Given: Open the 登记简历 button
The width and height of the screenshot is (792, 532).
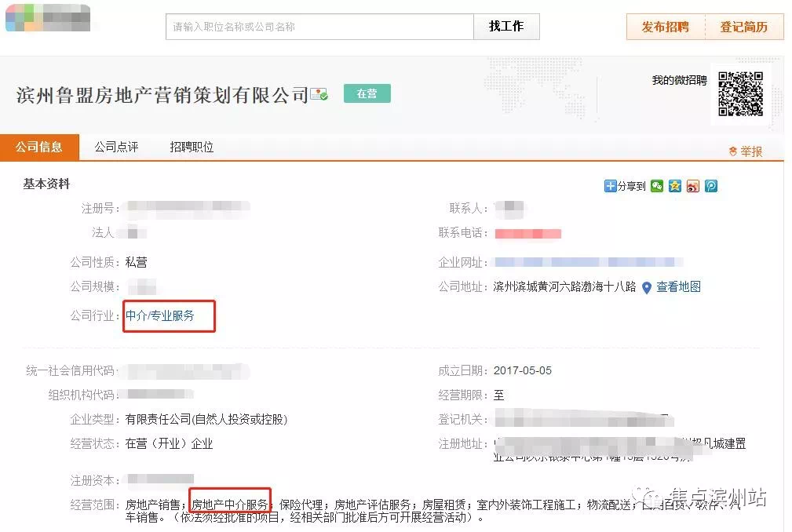Looking at the screenshot, I should coord(744,27).
